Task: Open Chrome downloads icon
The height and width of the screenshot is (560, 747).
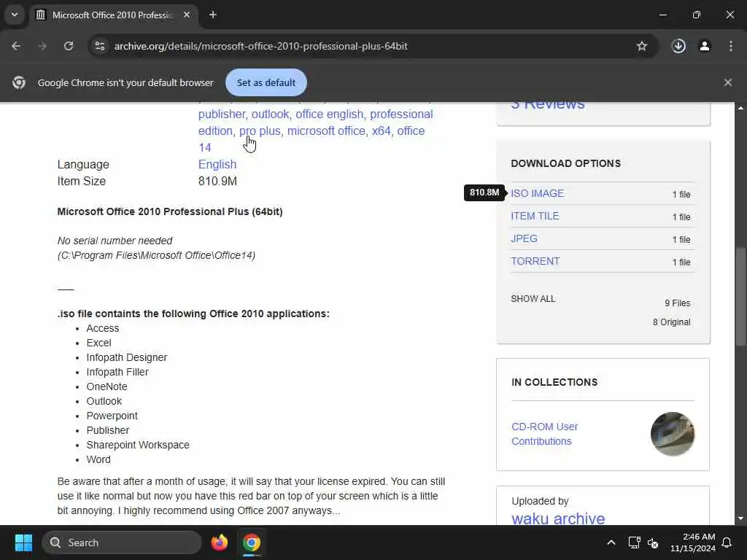Action: point(678,46)
